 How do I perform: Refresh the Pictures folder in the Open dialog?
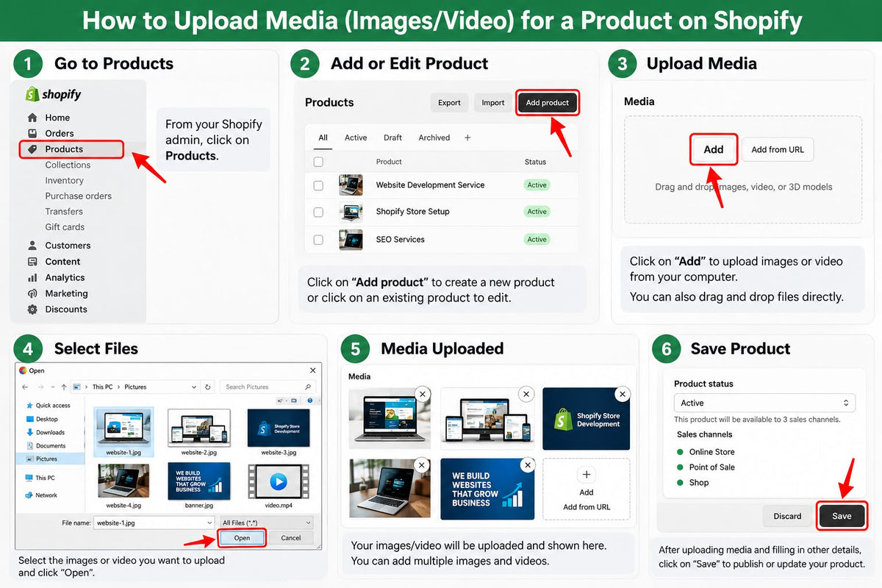(208, 387)
